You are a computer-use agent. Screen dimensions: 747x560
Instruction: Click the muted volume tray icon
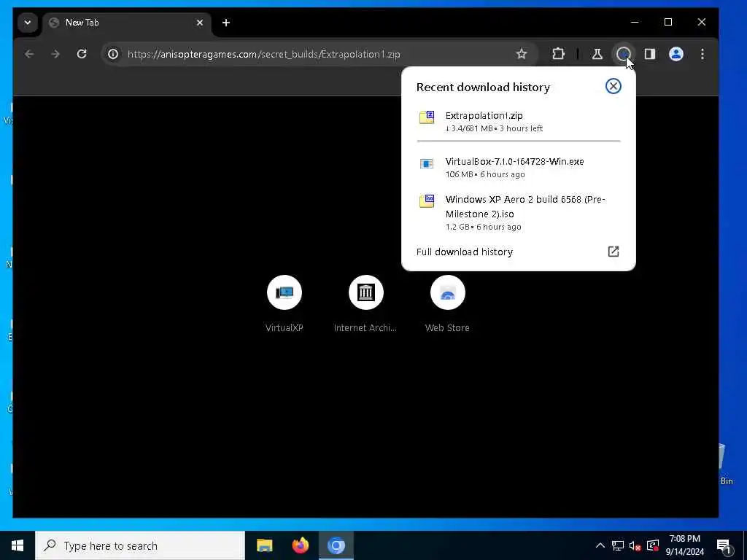(635, 545)
